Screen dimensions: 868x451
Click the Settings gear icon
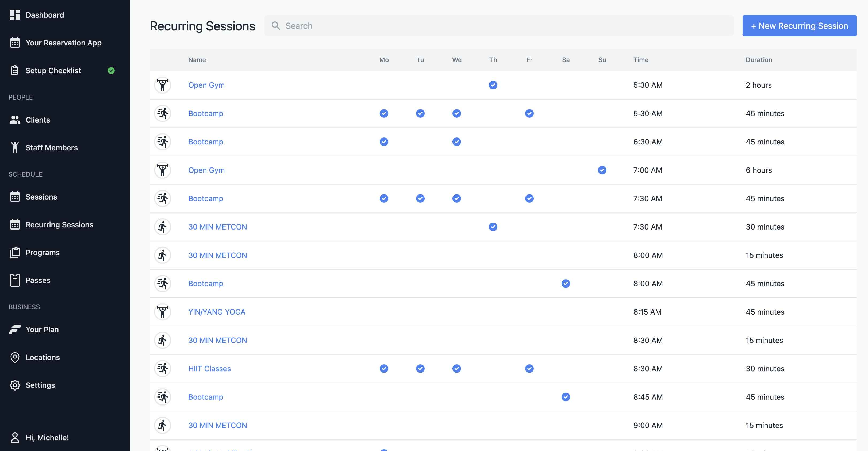[x=15, y=385]
